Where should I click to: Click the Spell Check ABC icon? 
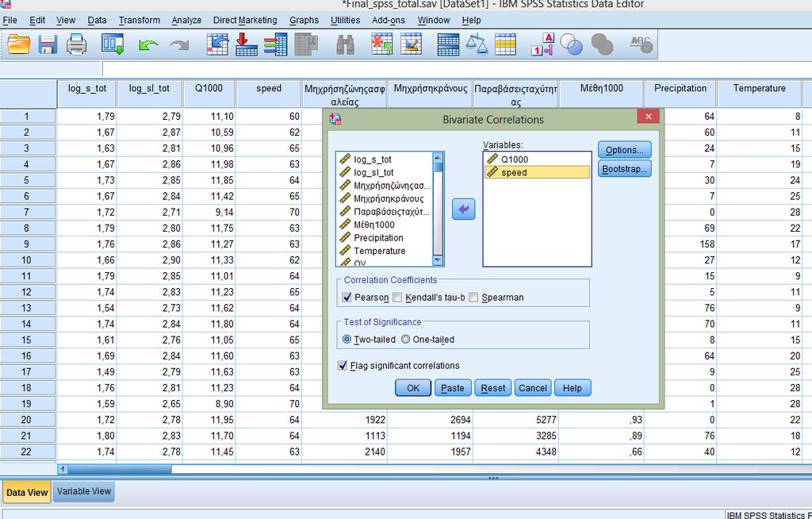(641, 44)
